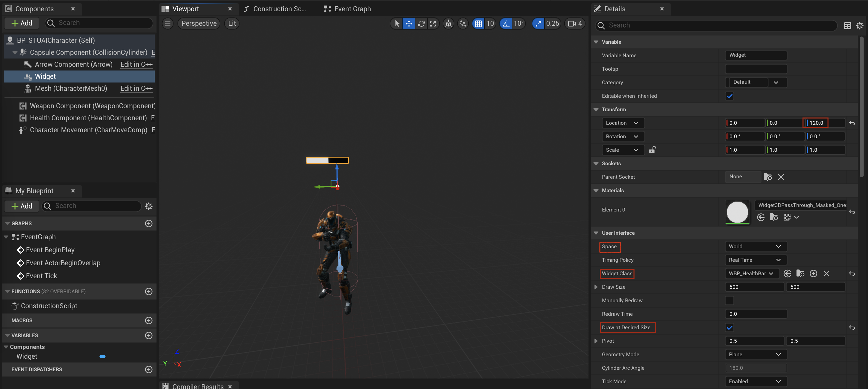Select the Widget component in tree
Screen dimensions: 868x389
tap(79, 76)
